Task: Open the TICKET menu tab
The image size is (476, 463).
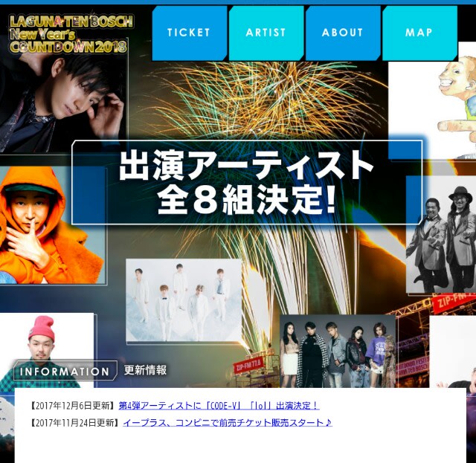Action: (x=190, y=33)
